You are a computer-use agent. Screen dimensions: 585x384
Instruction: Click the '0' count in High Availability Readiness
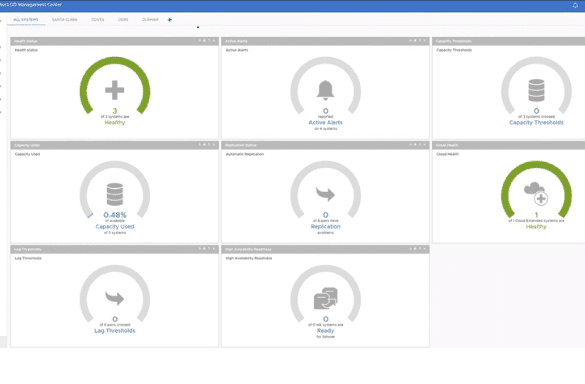click(325, 319)
